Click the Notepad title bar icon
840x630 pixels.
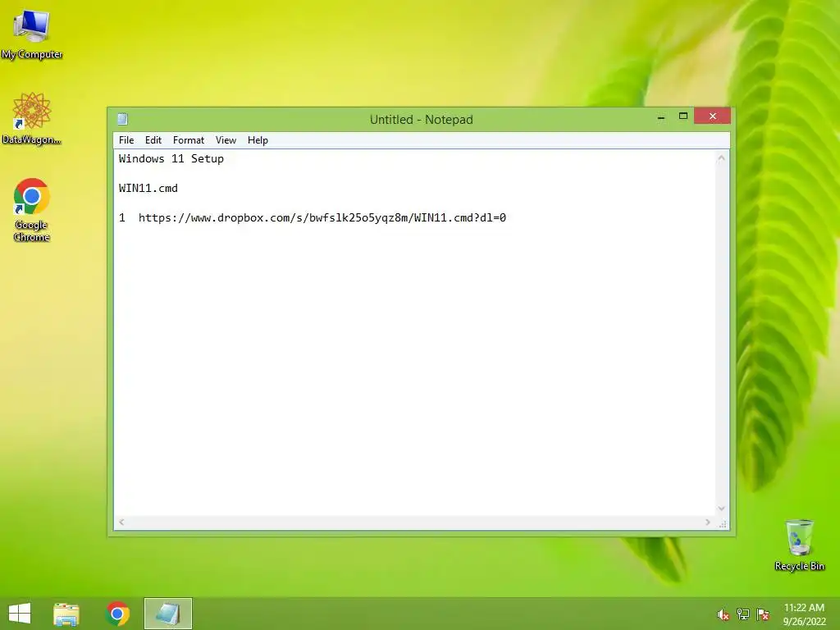[x=123, y=119]
